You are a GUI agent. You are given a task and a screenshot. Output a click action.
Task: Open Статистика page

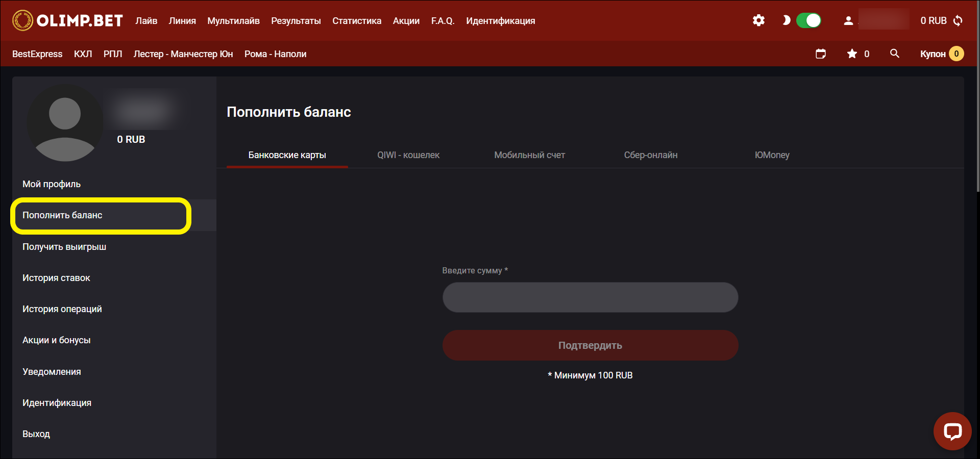(x=357, y=21)
